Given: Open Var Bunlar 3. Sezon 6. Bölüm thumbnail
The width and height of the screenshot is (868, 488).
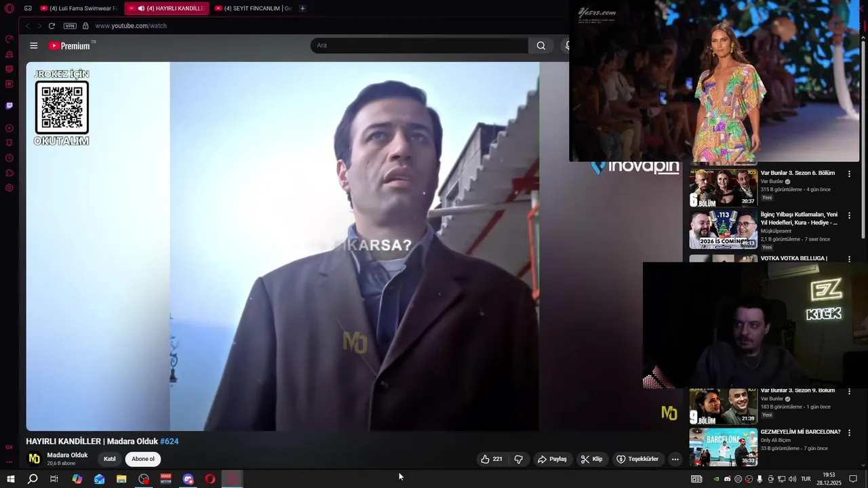Looking at the screenshot, I should pyautogui.click(x=723, y=188).
